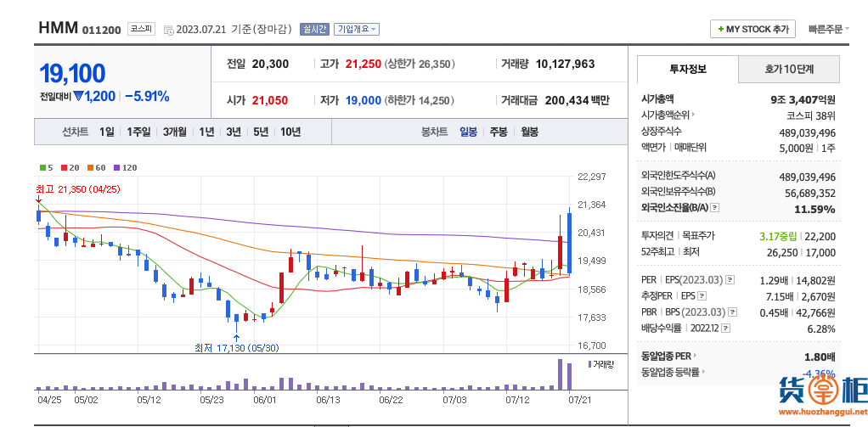
Task: Click the -5.91% change rate
Action: point(147,97)
